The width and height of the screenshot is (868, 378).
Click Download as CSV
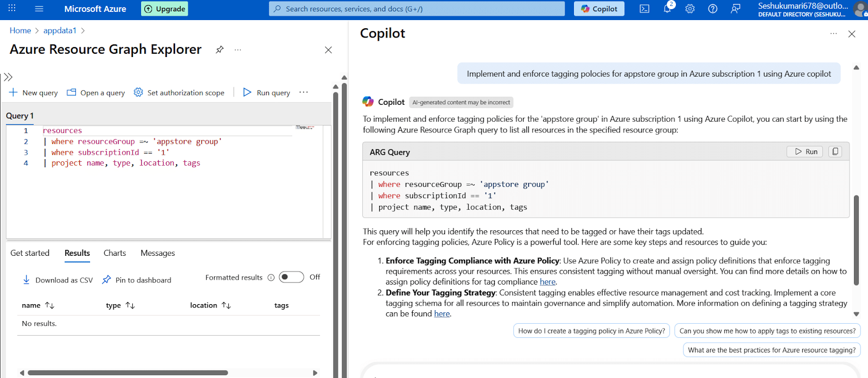click(58, 280)
